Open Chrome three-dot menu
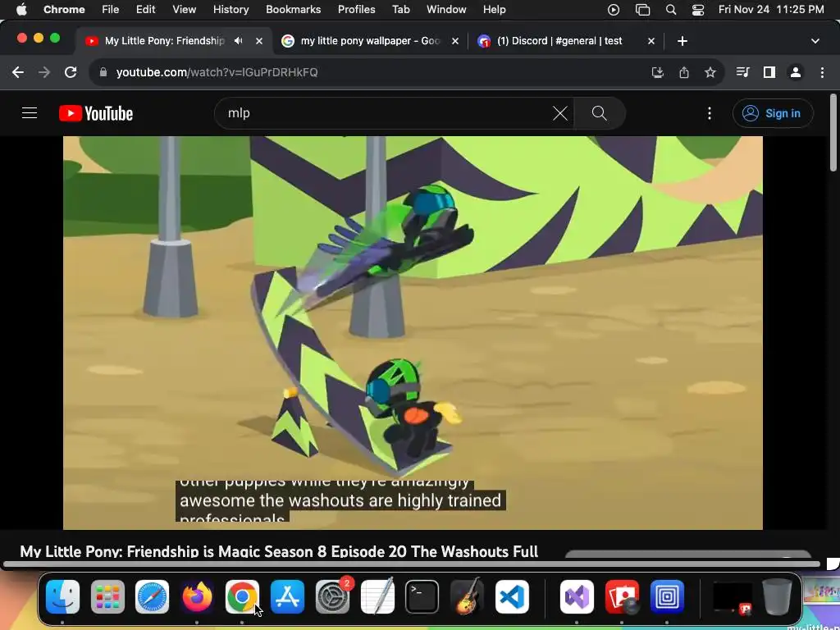The image size is (840, 630). (822, 72)
